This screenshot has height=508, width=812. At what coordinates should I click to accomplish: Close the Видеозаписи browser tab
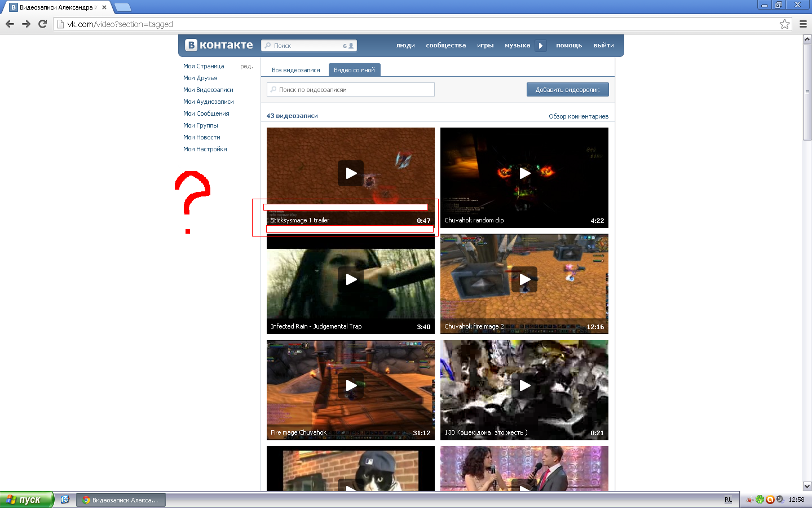[104, 7]
